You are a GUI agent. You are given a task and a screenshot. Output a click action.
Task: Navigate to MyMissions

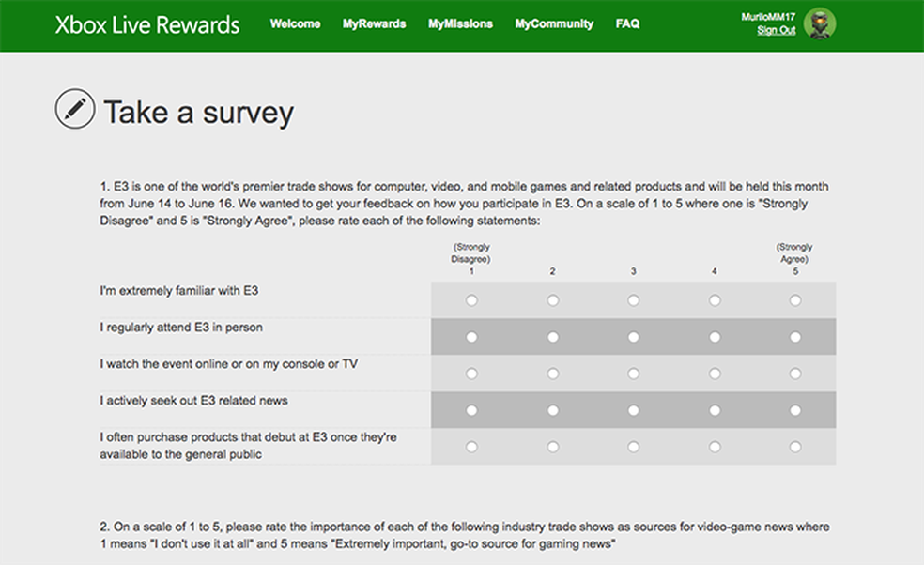(459, 23)
